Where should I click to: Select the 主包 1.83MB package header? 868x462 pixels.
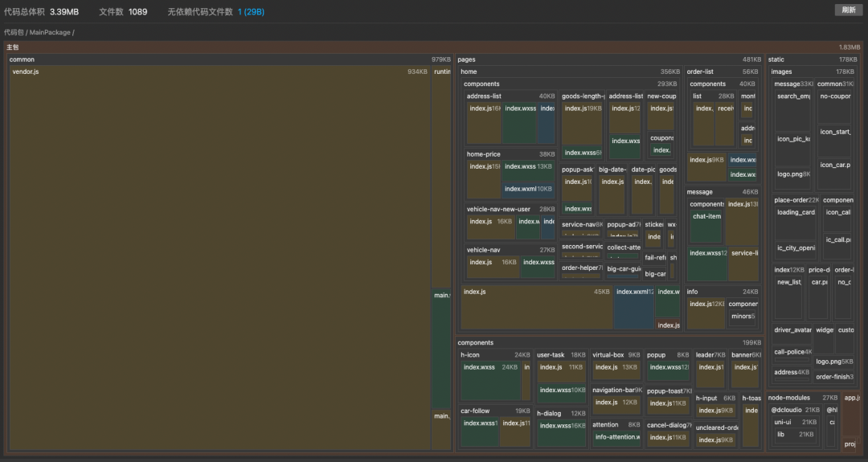point(433,47)
